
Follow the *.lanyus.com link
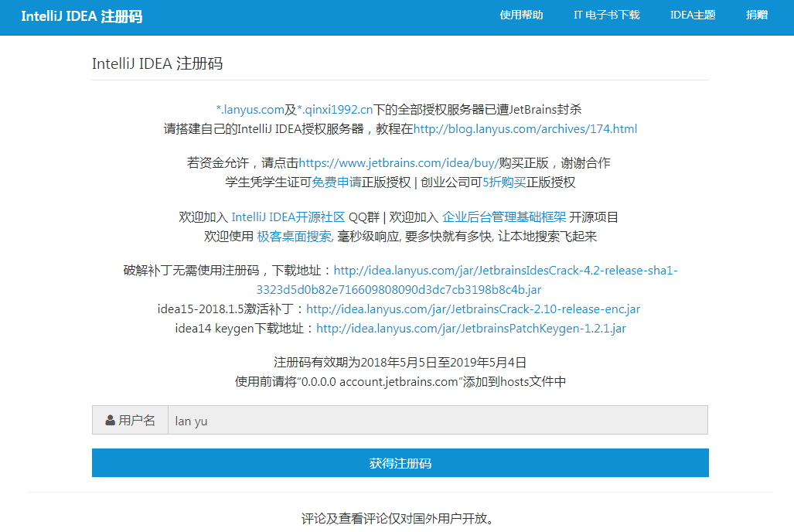250,110
